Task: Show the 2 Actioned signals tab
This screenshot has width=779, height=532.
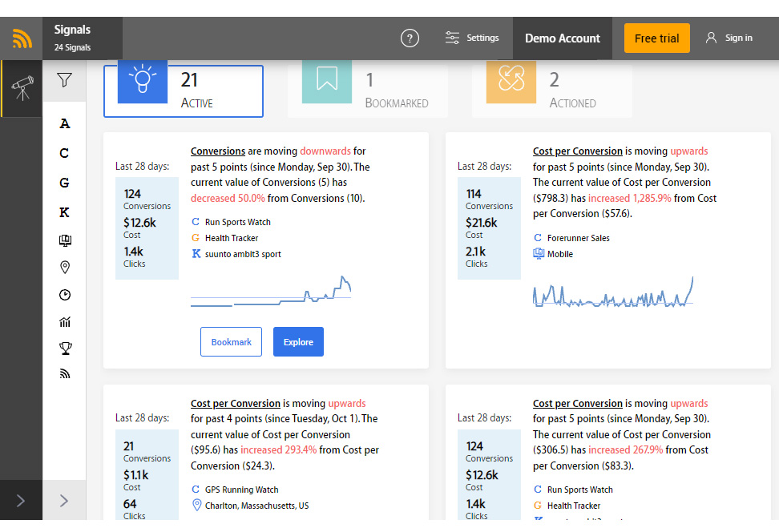Action: (552, 91)
